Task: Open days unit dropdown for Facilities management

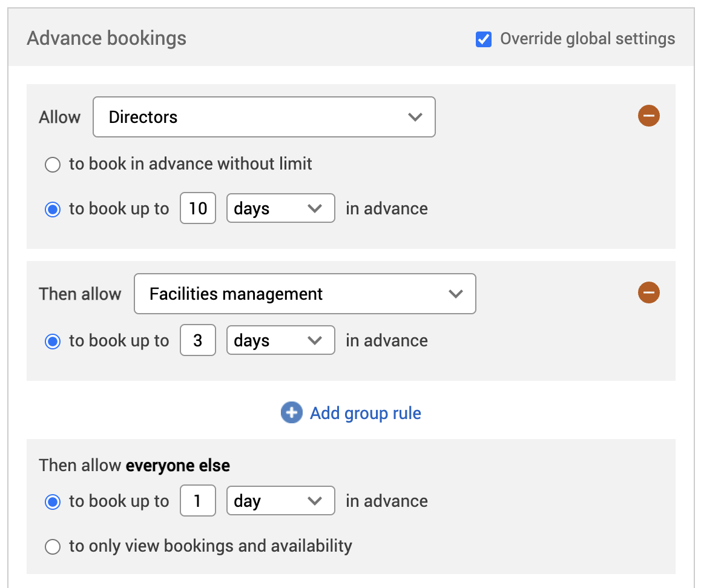Action: 280,341
